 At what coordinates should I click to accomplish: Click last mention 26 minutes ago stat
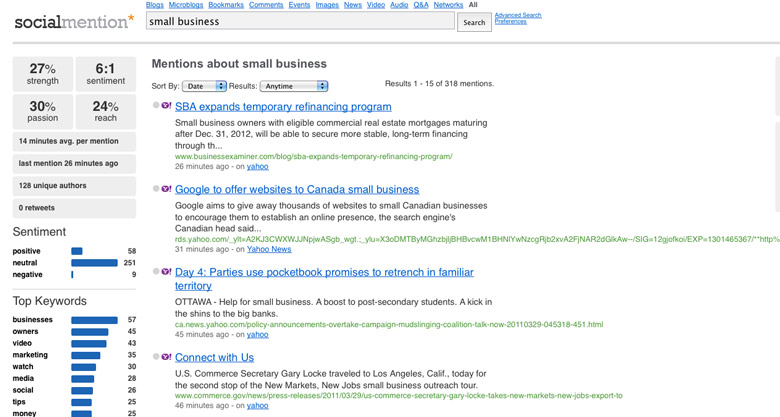tap(74, 163)
